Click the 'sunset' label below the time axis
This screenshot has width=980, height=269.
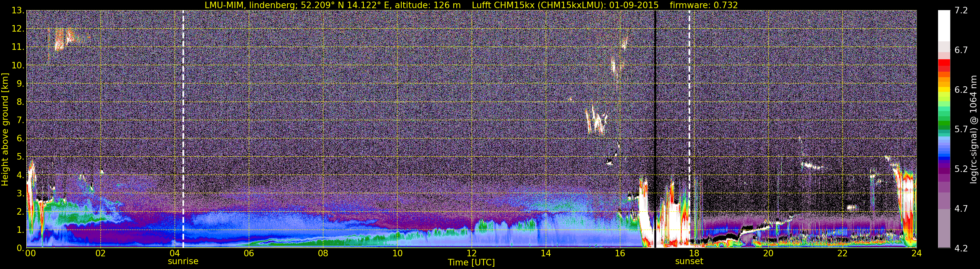(689, 262)
